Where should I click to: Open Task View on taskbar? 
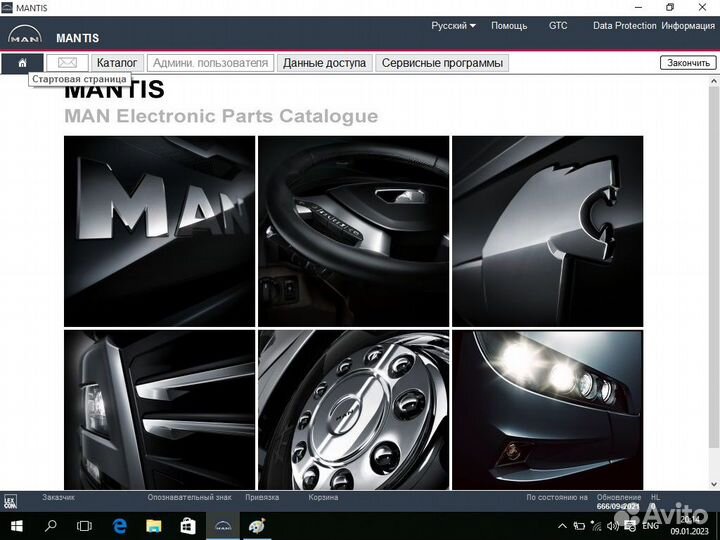[x=84, y=526]
